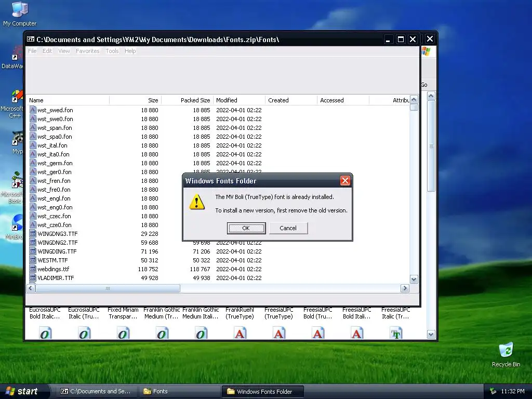
Task: Select the wst_cze0.fon file icon
Action: pos(33,224)
